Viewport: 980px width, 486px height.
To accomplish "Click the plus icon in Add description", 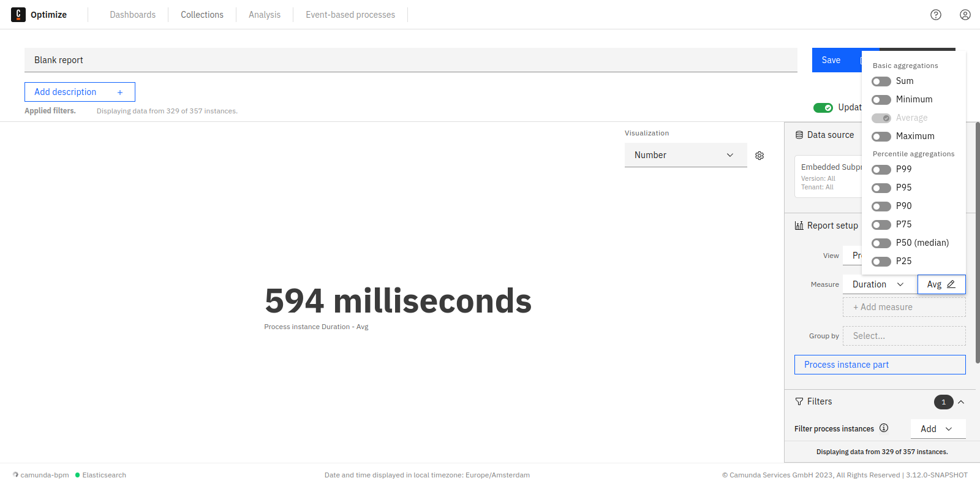I will tap(120, 93).
